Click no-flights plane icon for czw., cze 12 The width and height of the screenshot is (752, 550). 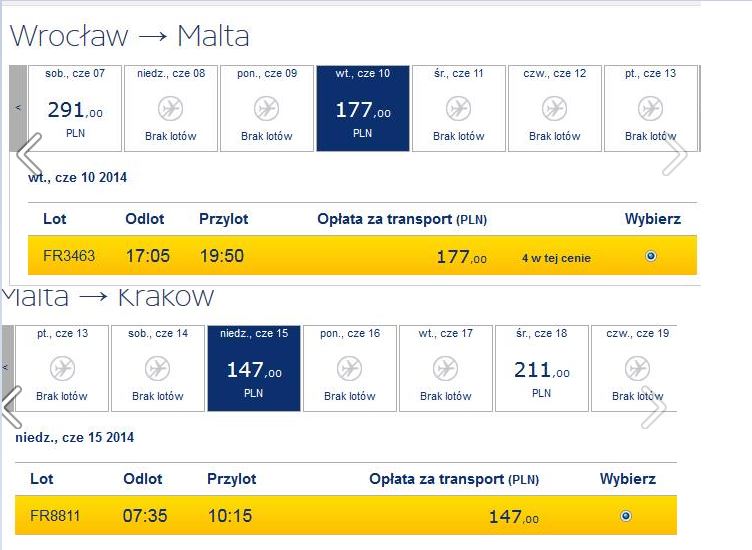tap(554, 108)
